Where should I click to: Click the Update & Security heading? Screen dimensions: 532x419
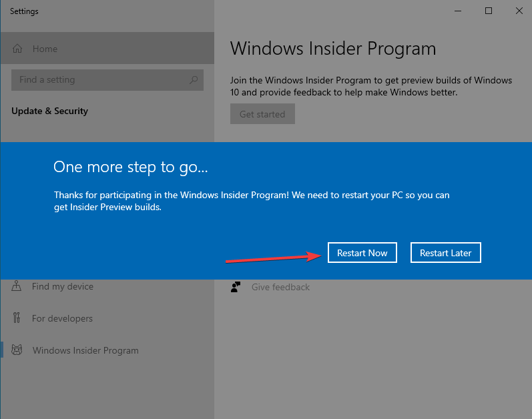coord(49,111)
